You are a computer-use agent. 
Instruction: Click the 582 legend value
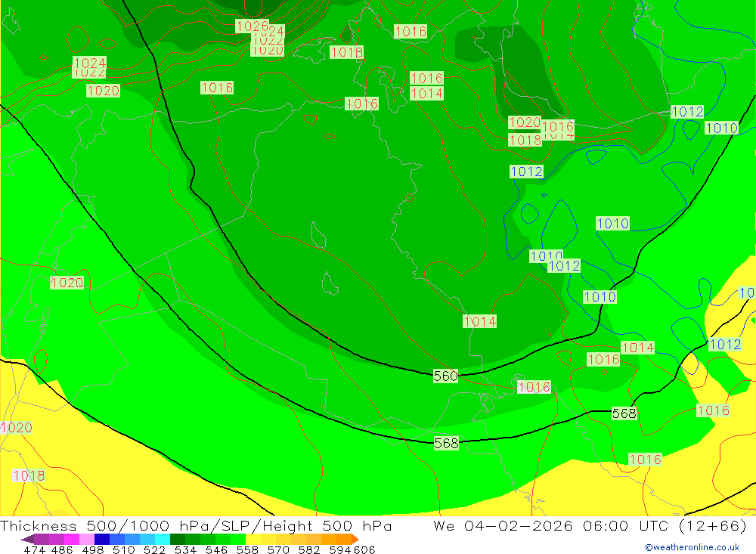click(308, 549)
